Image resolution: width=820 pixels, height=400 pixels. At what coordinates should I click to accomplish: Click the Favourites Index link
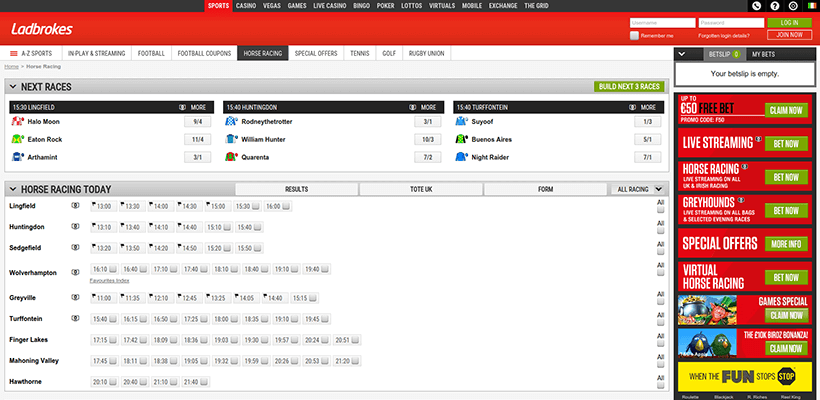109,281
